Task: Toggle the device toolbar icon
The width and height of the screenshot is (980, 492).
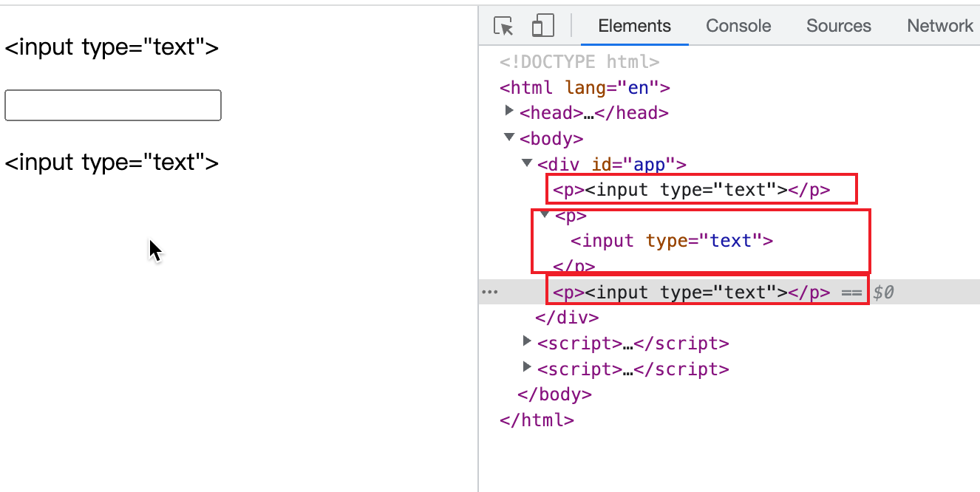Action: coord(543,26)
